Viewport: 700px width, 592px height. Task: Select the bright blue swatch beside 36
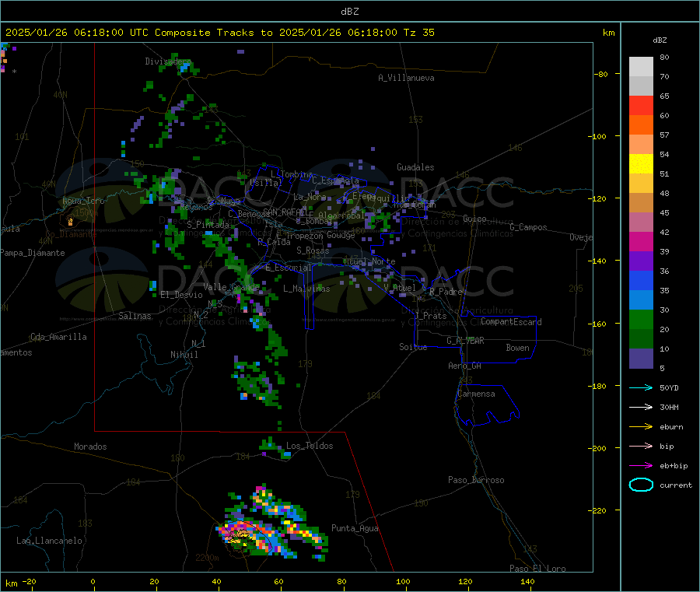pos(641,280)
